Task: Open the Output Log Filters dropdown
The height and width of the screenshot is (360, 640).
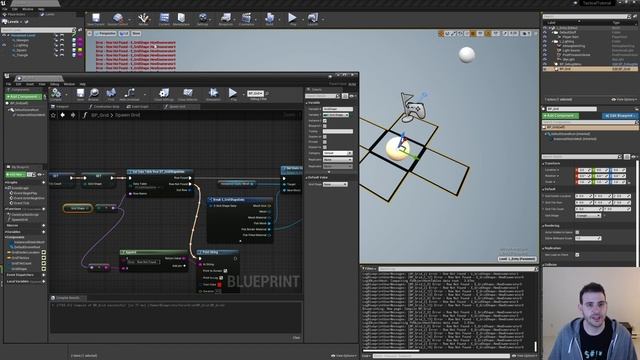Action: [369, 269]
